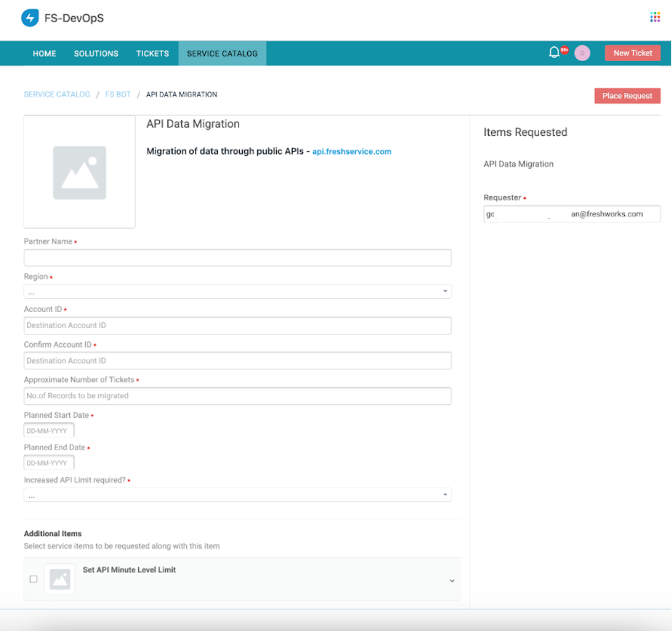Click the Planned End Date field
The height and width of the screenshot is (631, 672).
49,462
